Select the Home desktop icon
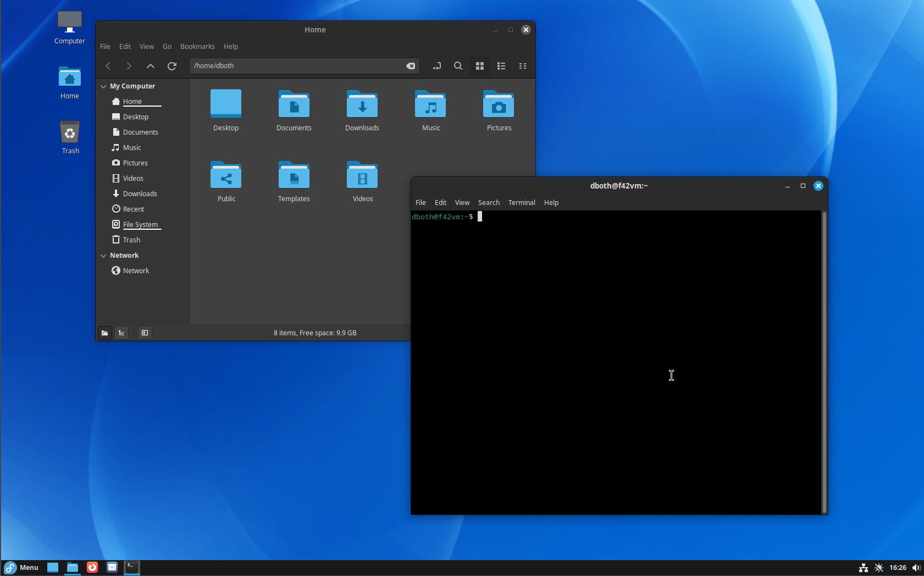Screen dimensions: 924x576 (70, 83)
